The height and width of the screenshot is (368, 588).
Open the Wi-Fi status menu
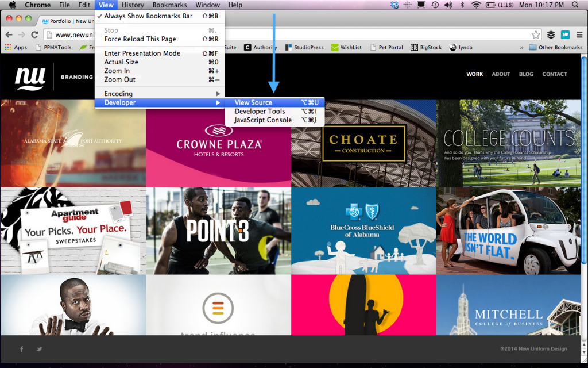tap(476, 5)
